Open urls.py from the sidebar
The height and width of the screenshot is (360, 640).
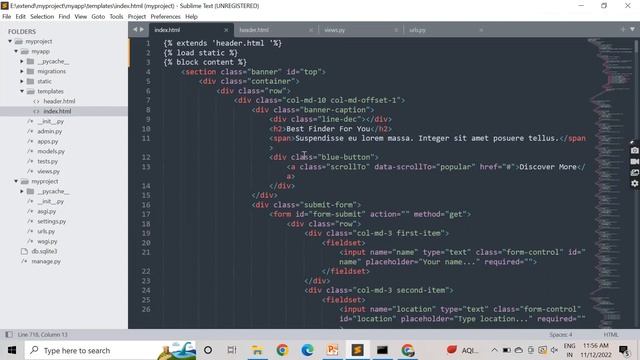tap(46, 231)
